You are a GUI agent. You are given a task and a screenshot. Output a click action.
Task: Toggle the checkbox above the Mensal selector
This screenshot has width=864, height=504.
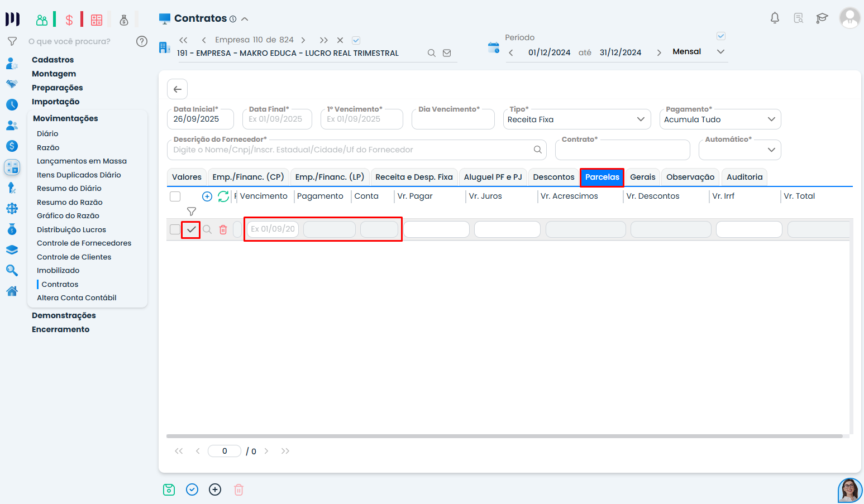(721, 36)
